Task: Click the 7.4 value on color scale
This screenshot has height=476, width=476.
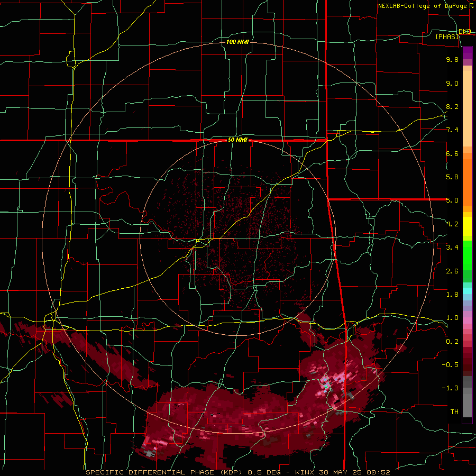Action: pyautogui.click(x=452, y=130)
